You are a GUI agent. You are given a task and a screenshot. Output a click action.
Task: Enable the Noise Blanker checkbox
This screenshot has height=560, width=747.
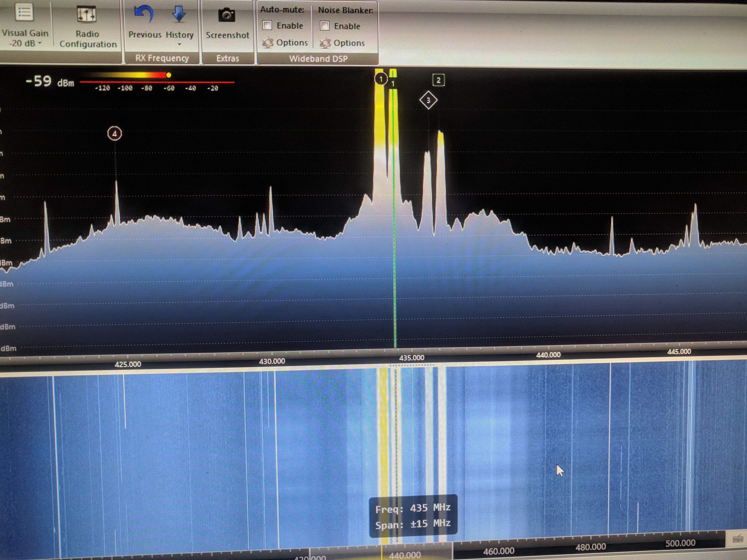325,26
